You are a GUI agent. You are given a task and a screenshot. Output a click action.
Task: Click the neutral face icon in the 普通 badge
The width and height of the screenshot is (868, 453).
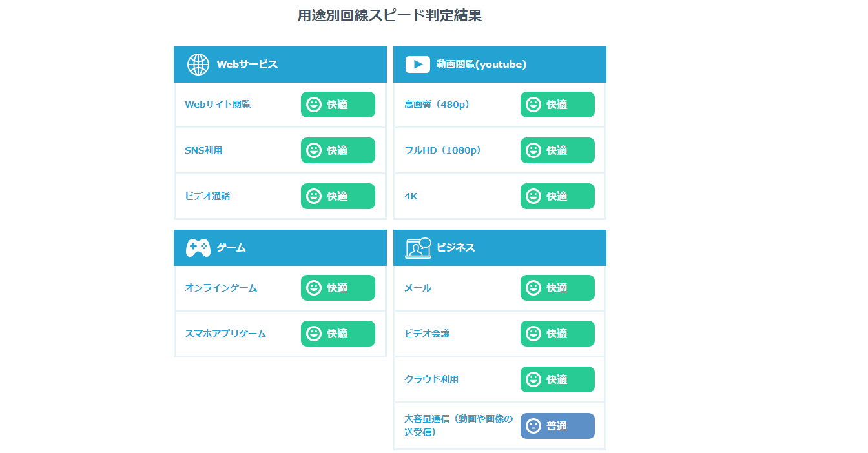point(533,426)
